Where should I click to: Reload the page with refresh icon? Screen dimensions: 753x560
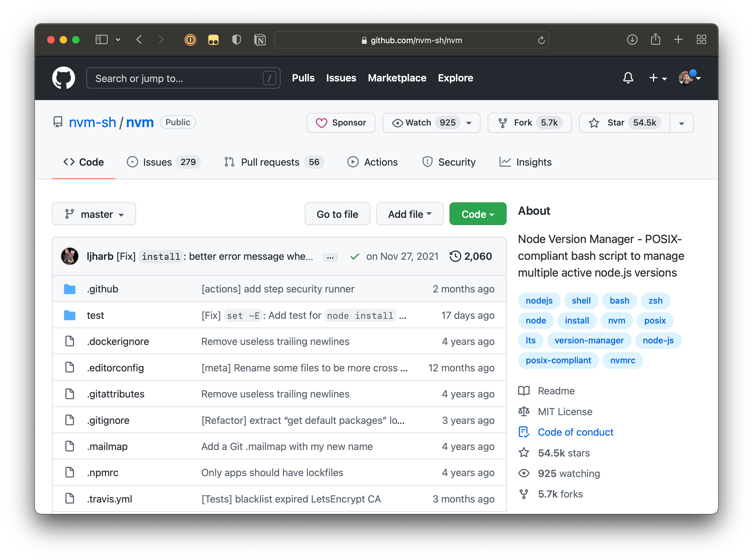[541, 40]
